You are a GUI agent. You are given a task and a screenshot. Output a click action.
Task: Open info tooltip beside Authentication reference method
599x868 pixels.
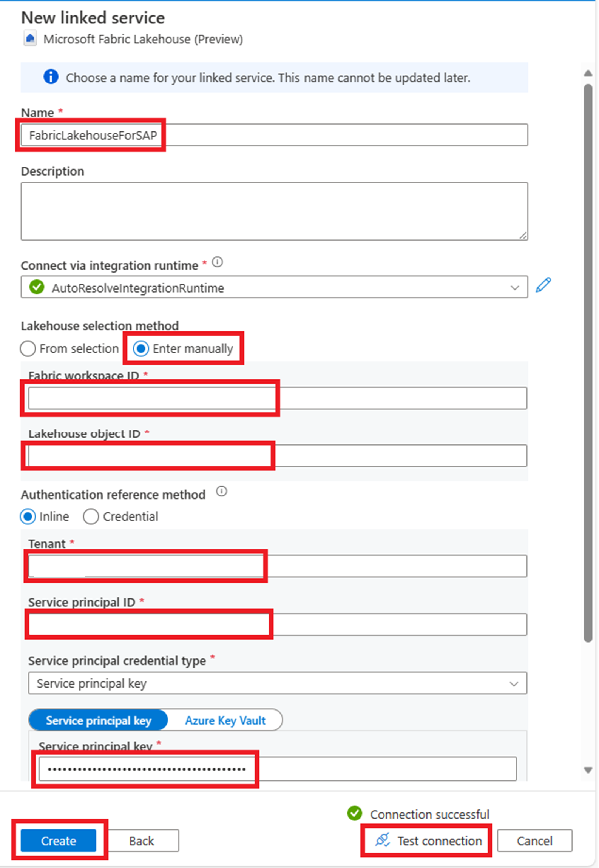coord(221,491)
